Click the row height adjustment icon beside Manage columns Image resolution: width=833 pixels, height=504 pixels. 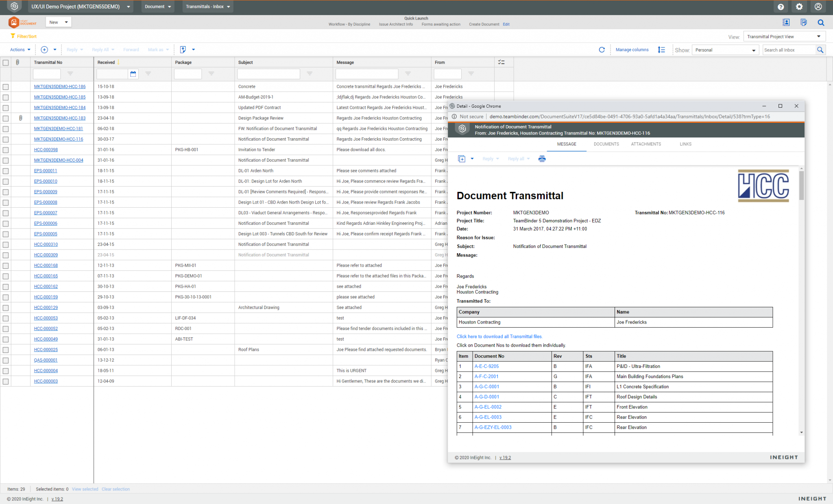click(x=661, y=50)
